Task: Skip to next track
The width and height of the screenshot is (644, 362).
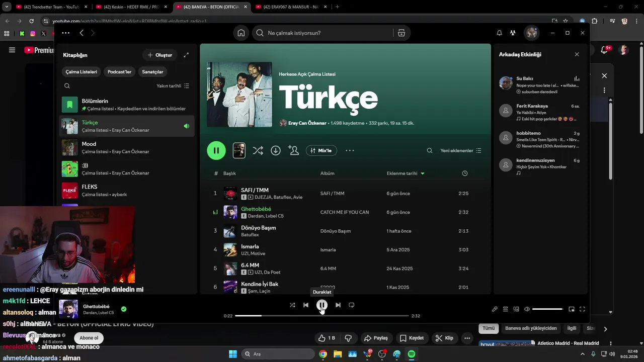Action: tap(338, 305)
